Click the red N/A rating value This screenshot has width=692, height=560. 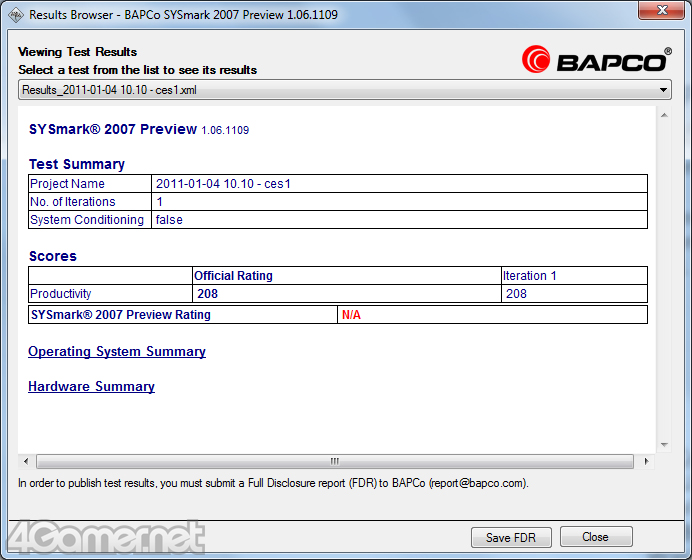(x=351, y=315)
